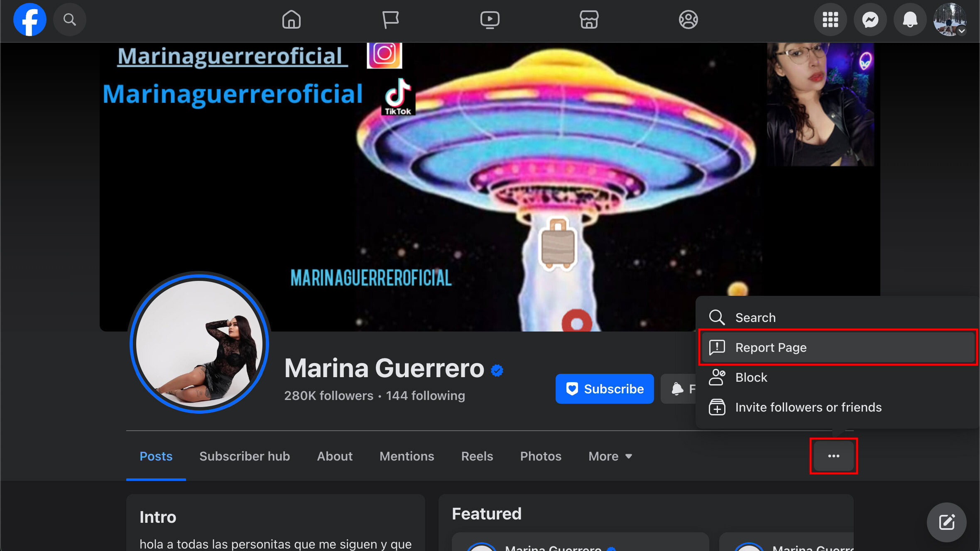Image resolution: width=980 pixels, height=551 pixels.
Task: Switch to the Subscriber hub tab
Action: [x=245, y=456]
